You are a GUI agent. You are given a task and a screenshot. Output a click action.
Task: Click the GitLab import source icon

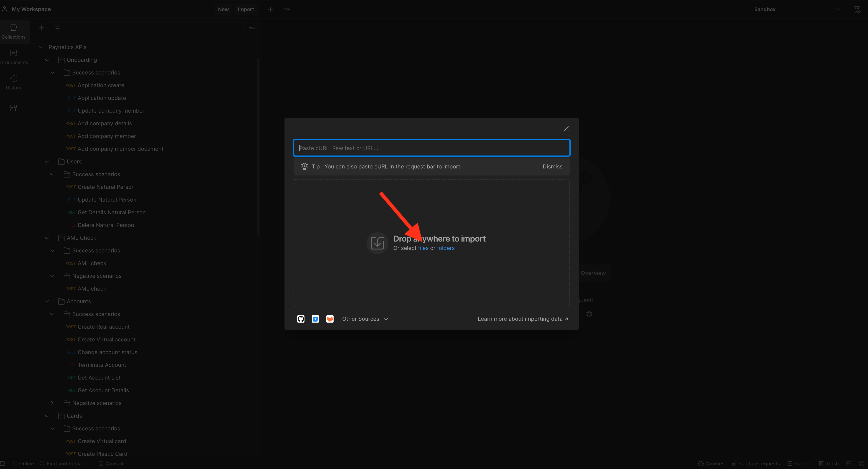coord(329,319)
